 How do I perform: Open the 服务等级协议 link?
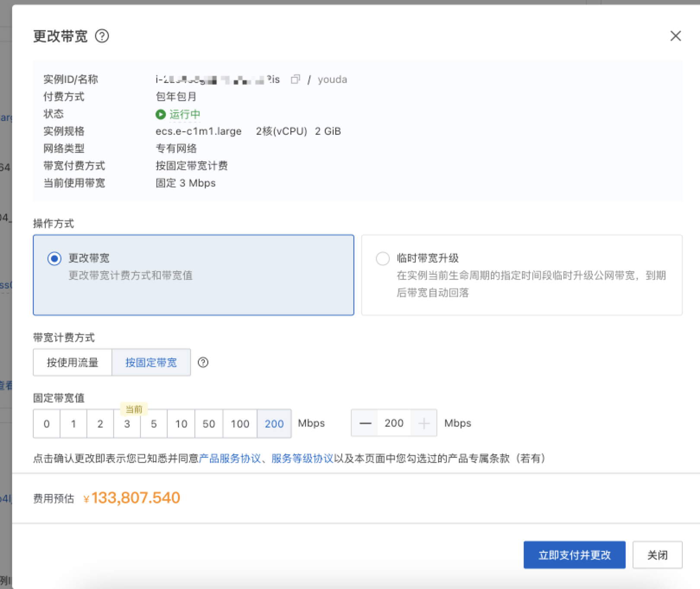point(302,458)
